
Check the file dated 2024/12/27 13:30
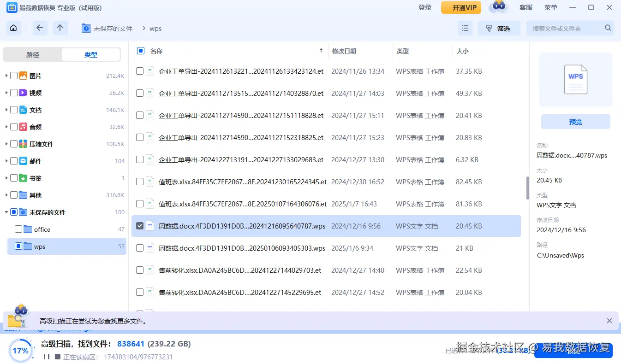tap(140, 159)
